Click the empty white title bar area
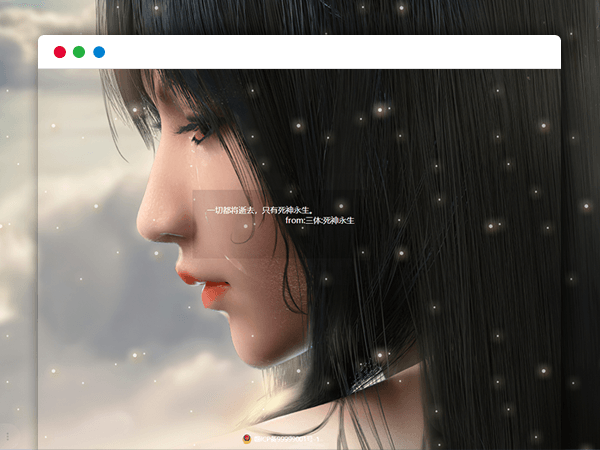 pyautogui.click(x=330, y=52)
